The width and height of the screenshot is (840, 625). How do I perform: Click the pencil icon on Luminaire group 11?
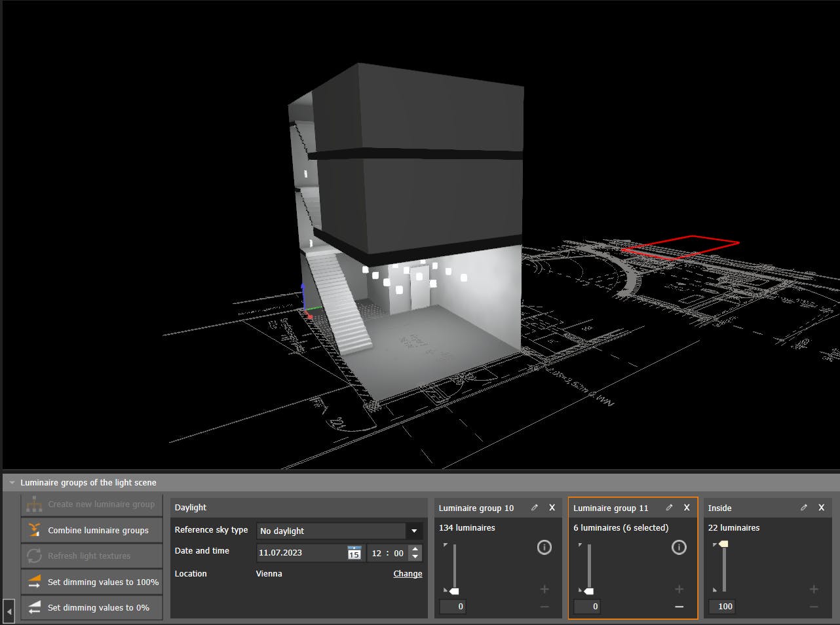click(669, 508)
